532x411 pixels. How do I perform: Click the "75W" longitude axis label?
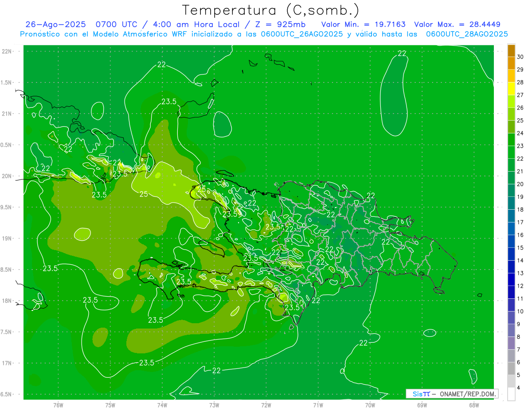point(110,405)
